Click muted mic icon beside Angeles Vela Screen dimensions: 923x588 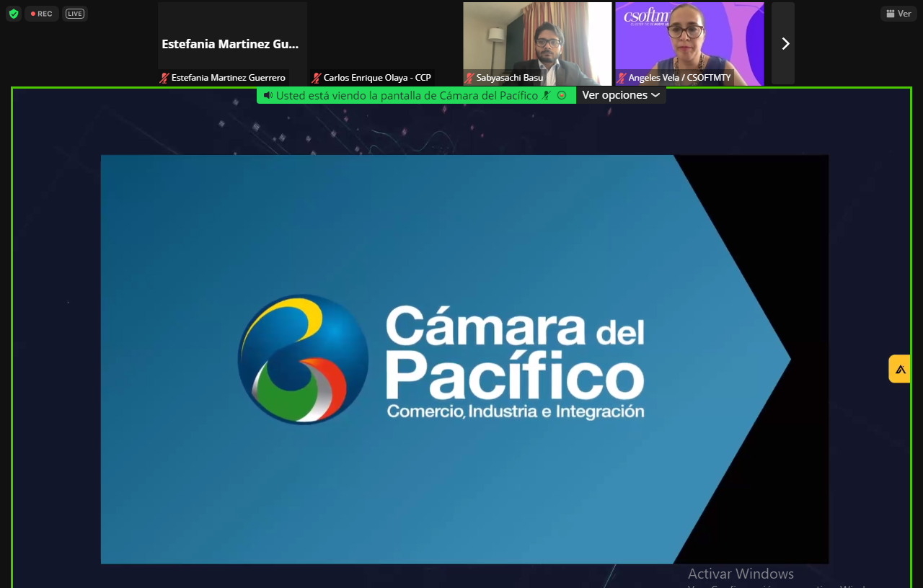click(x=622, y=78)
